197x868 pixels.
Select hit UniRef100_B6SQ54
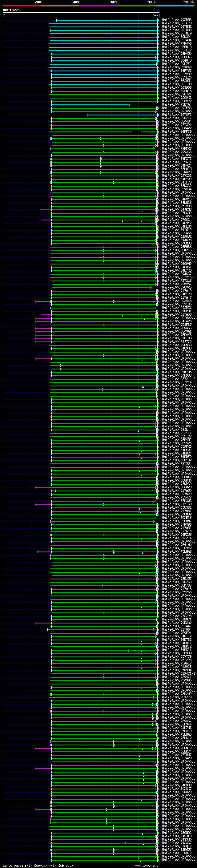pos(177,81)
